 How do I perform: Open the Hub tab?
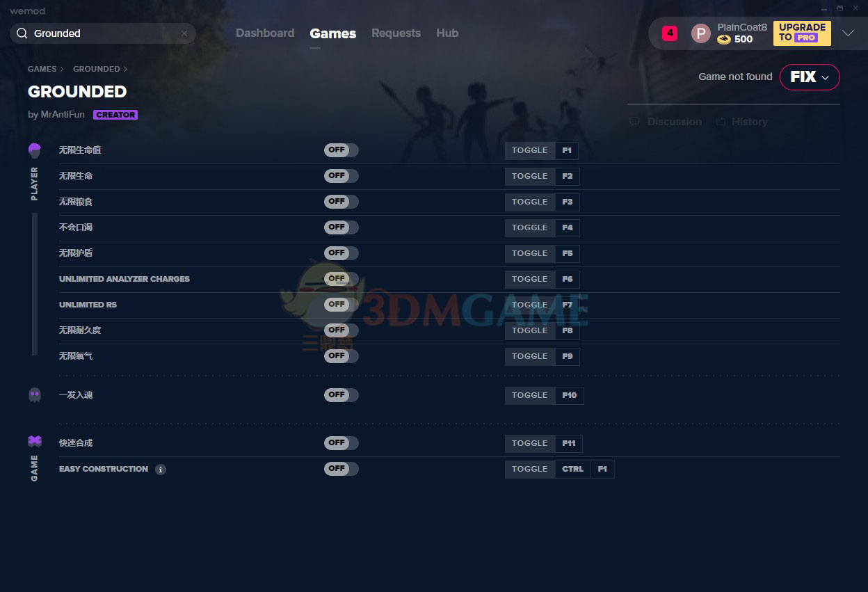point(447,33)
